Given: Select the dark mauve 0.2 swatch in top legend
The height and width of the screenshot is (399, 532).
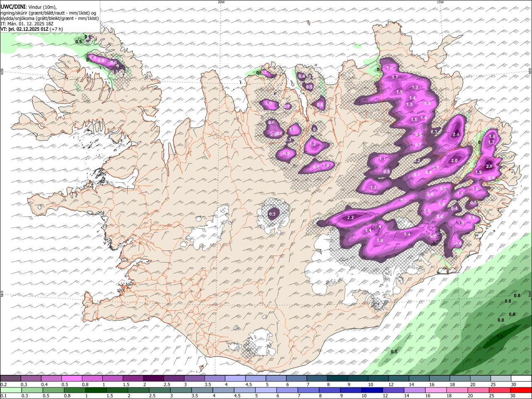Looking at the screenshot, I should coord(10,379).
